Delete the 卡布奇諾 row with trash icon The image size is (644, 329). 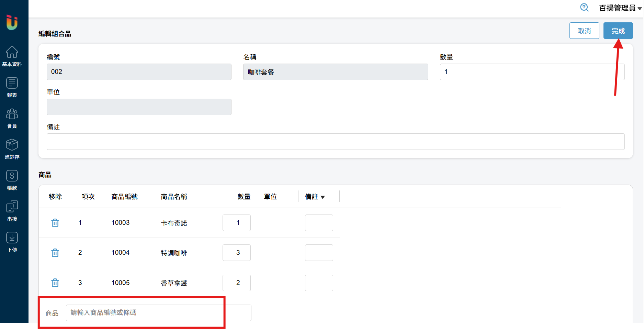[55, 223]
